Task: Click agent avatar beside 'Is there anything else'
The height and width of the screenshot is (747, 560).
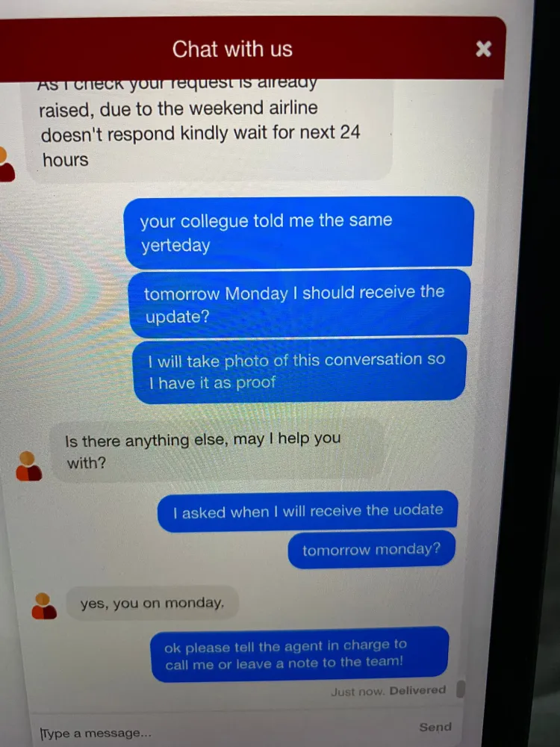Action: [28, 466]
